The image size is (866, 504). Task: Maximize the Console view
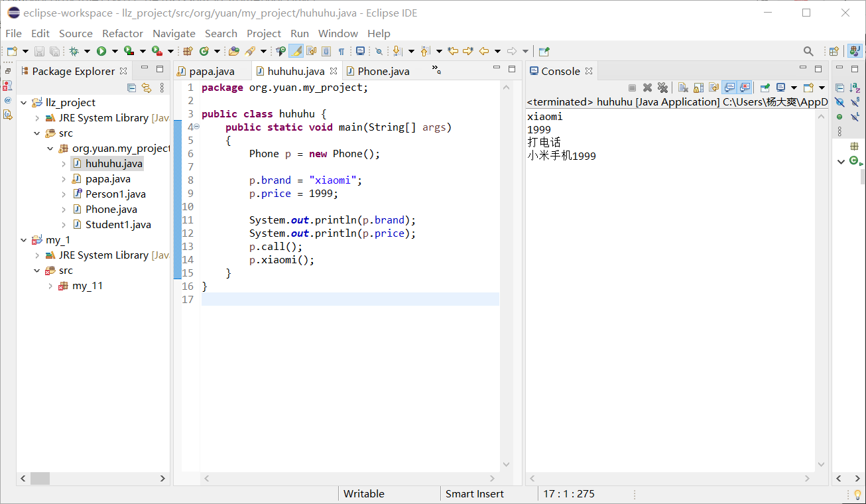coord(818,69)
